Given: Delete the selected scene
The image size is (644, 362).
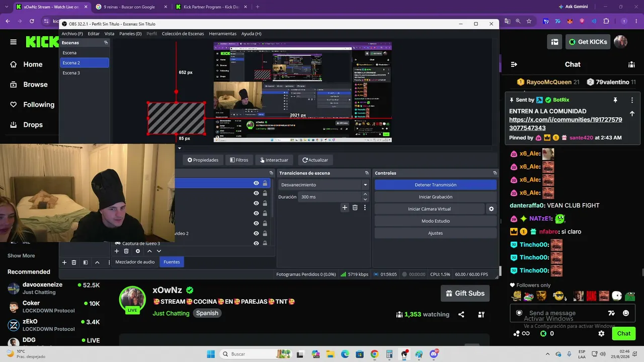Looking at the screenshot, I should [74, 262].
